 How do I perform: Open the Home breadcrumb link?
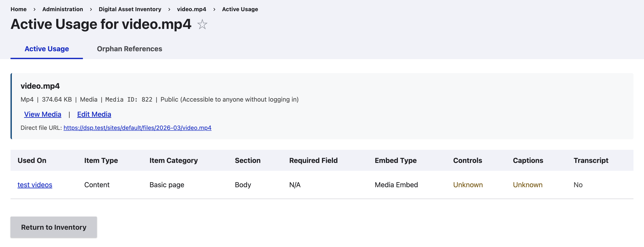(19, 9)
